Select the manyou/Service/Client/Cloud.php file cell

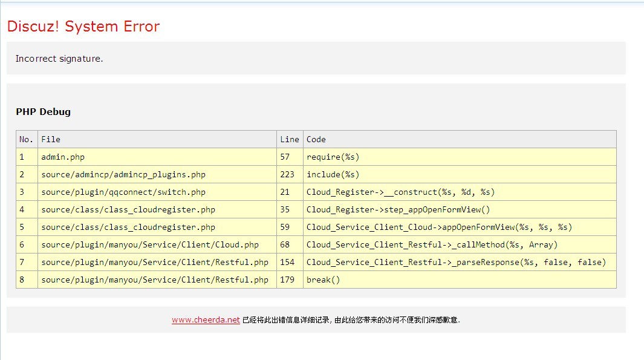point(150,244)
